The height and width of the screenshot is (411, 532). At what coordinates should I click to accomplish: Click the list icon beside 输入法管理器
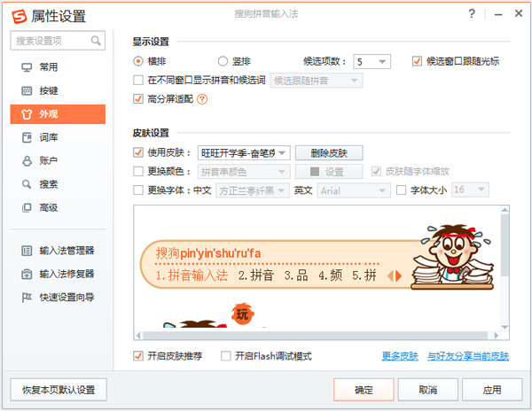(x=27, y=251)
